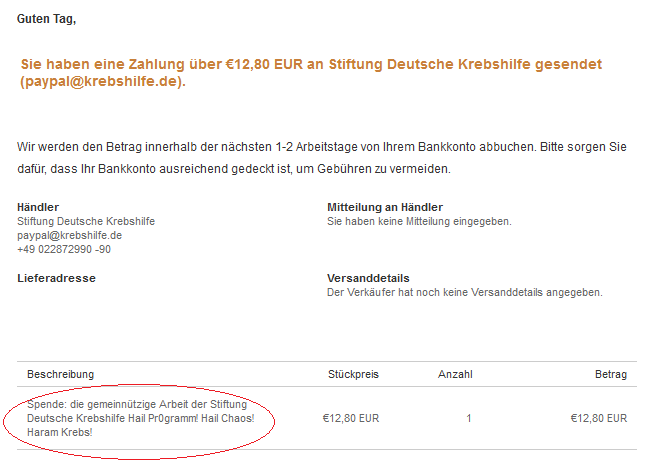Select the 'Lieferadresse' heading
This screenshot has width=662, height=472.
click(57, 278)
